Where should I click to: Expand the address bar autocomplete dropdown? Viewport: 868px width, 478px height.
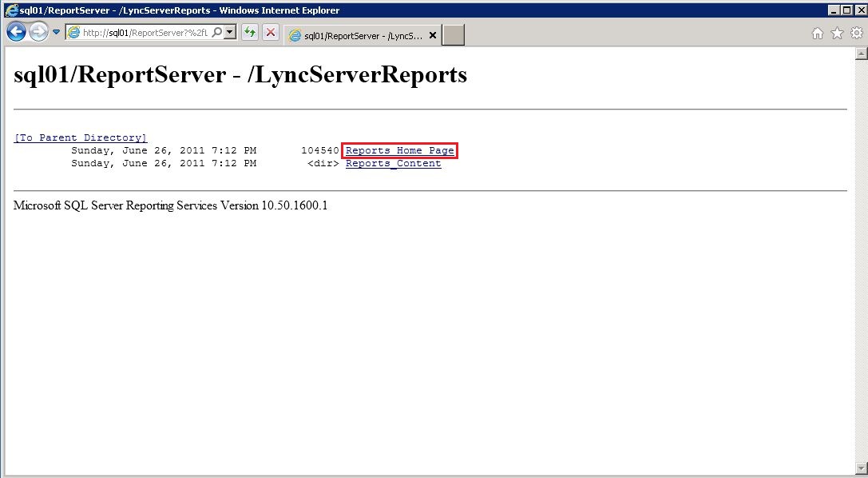point(230,32)
